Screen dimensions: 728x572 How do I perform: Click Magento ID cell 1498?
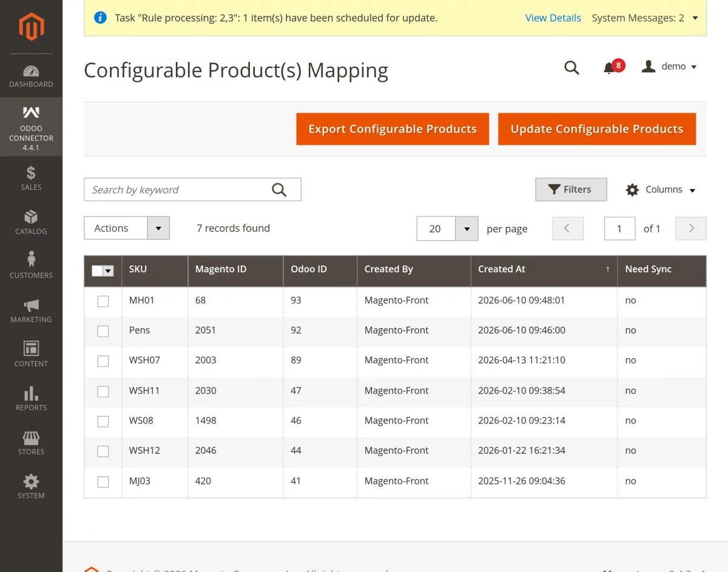(206, 420)
